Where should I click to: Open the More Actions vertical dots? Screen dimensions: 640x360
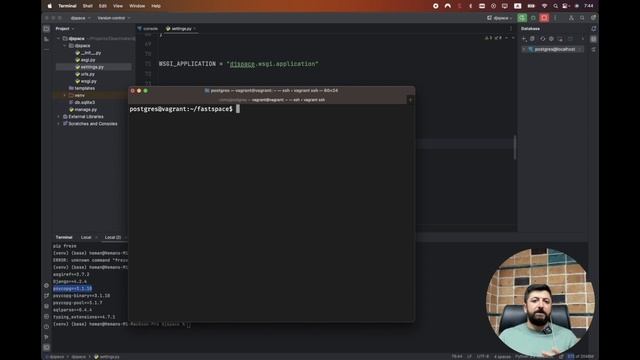[x=555, y=18]
